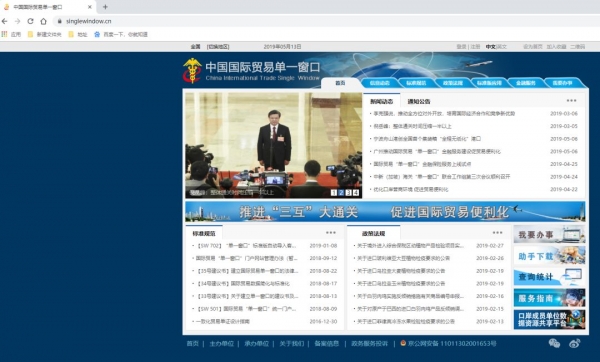Switch to the 通知公告 notices tab
The width and height of the screenshot is (600, 362).
pyautogui.click(x=419, y=101)
